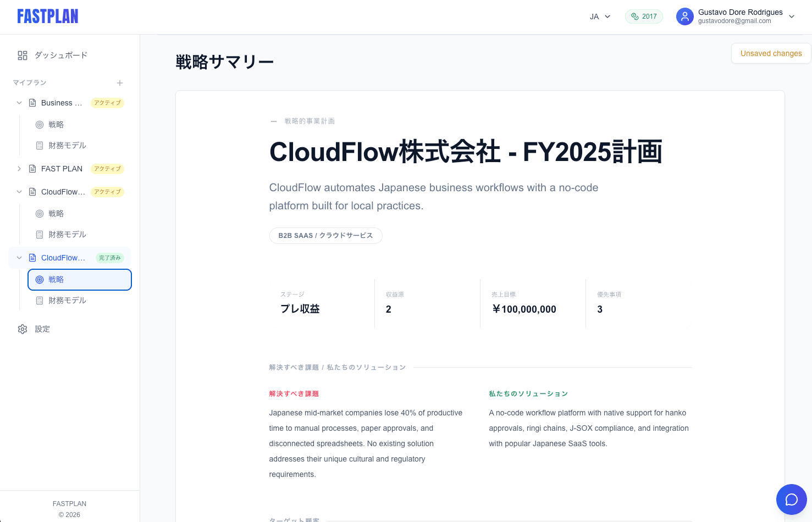Click the プレ収益 stage value
This screenshot has height=522, width=812.
300,309
